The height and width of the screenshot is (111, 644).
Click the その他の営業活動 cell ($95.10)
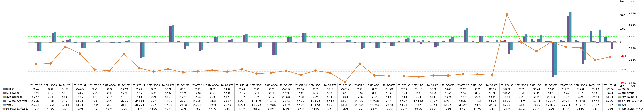[x=271, y=101]
